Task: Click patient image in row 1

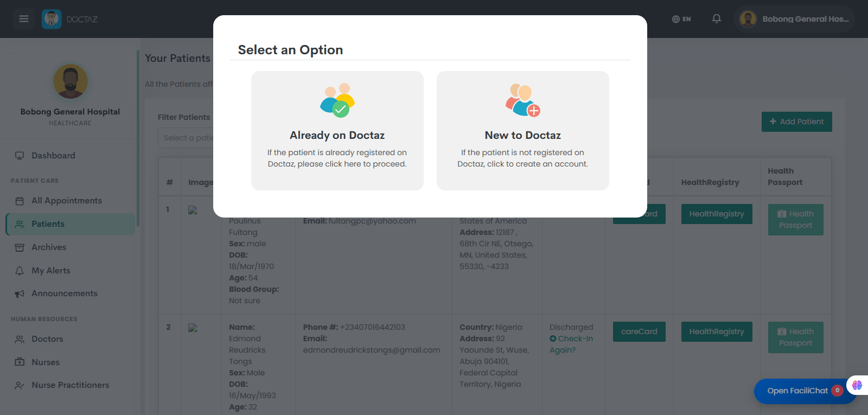Action: [193, 210]
